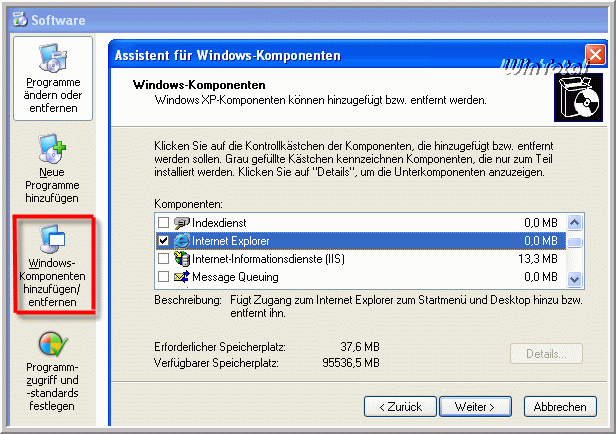Click the Internet Explorer logo icon
616x434 pixels.
click(x=182, y=241)
